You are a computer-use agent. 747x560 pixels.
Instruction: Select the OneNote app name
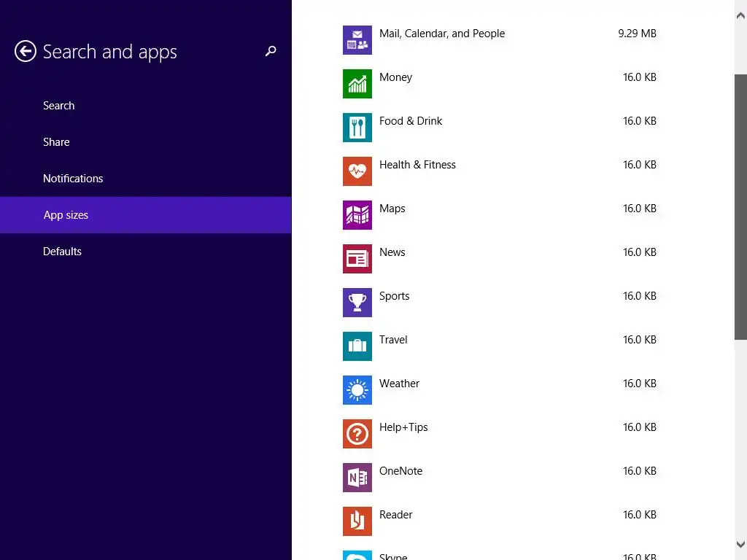pos(400,472)
